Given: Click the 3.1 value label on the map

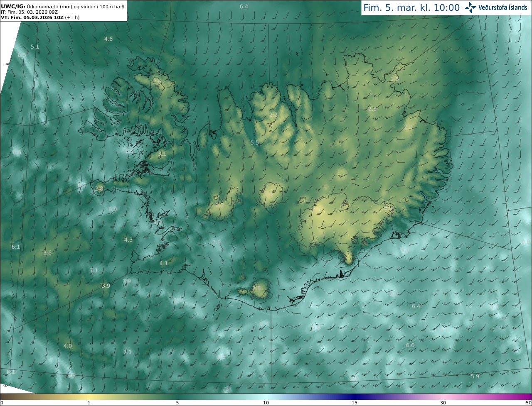Looking at the screenshot, I should 162,154.
